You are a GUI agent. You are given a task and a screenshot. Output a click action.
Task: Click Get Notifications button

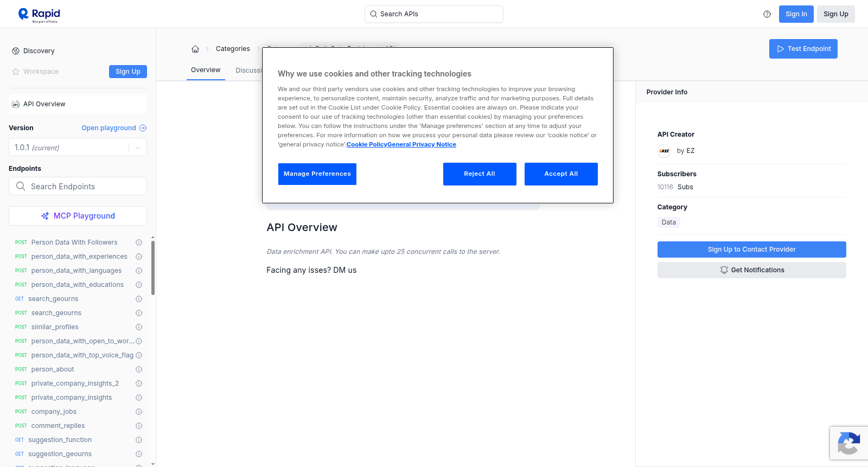click(x=751, y=270)
